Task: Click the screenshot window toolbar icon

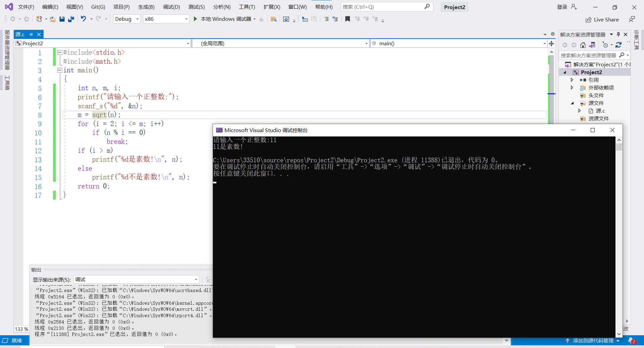Action: click(286, 19)
